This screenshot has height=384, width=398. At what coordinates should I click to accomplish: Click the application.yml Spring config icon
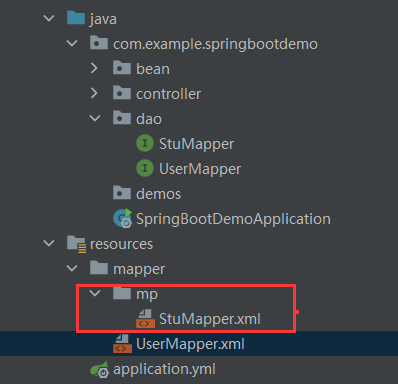click(x=99, y=369)
